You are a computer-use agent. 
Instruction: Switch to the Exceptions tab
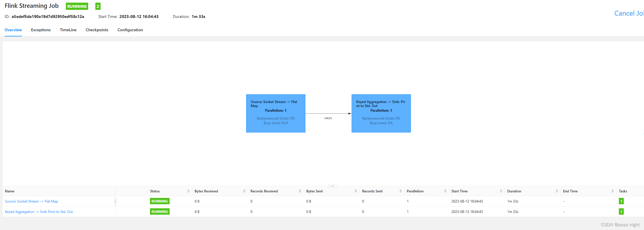pyautogui.click(x=41, y=30)
